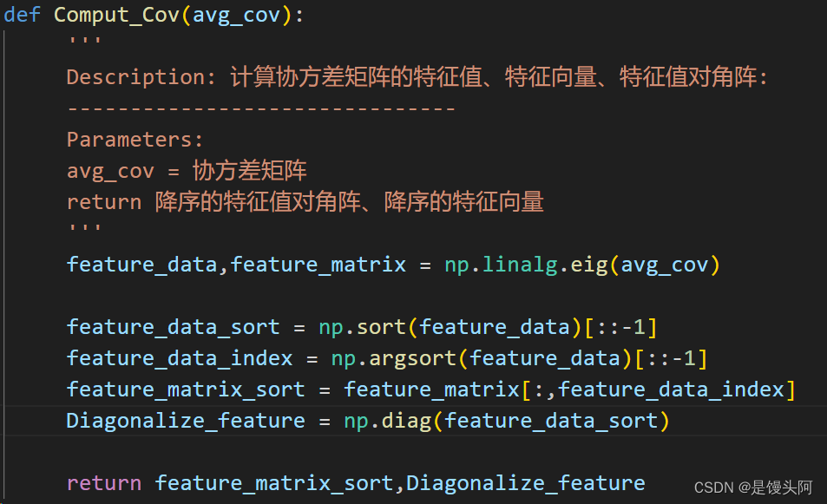
Task: Click the docstring return description line
Action: (305, 202)
